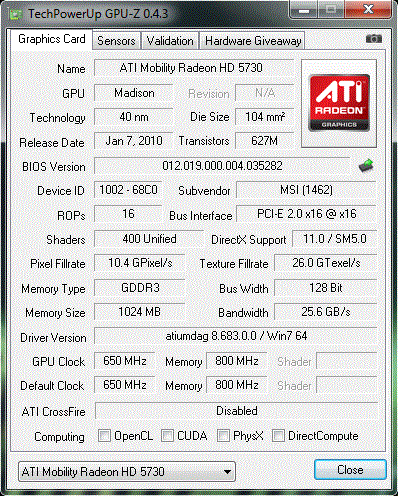398x496 pixels.
Task: Click the Subvendor label
Action: click(x=204, y=191)
